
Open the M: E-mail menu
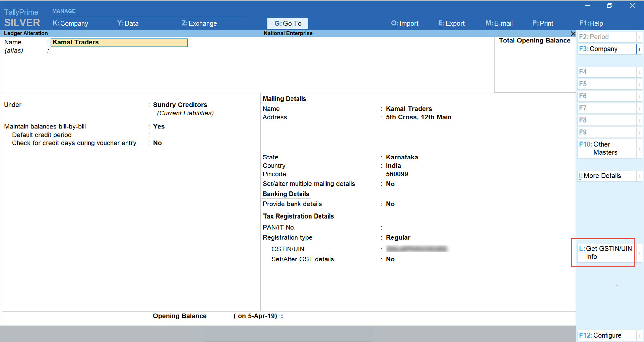click(x=499, y=23)
